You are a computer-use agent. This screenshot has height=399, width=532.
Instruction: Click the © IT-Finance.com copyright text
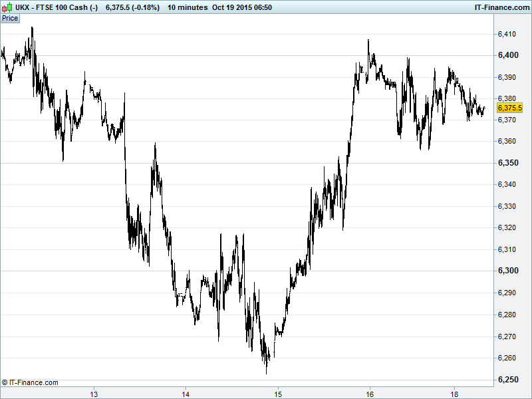(30, 382)
